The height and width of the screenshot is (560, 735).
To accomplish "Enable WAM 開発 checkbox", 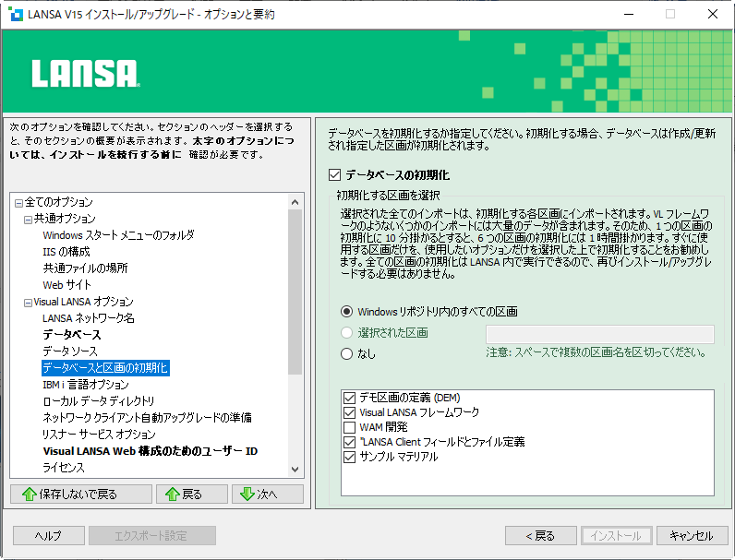I will click(349, 427).
